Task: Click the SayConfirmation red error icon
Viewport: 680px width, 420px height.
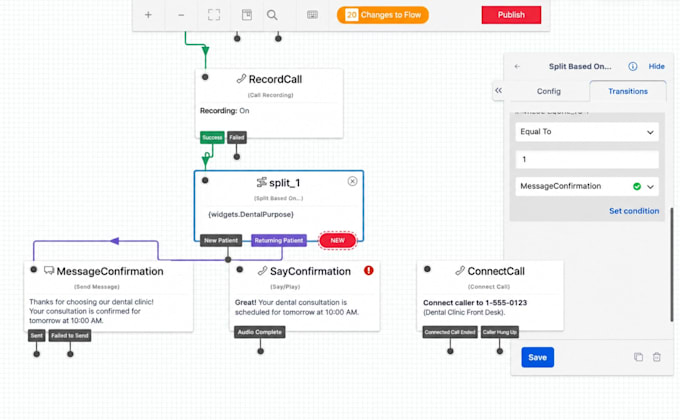Action: click(x=369, y=271)
